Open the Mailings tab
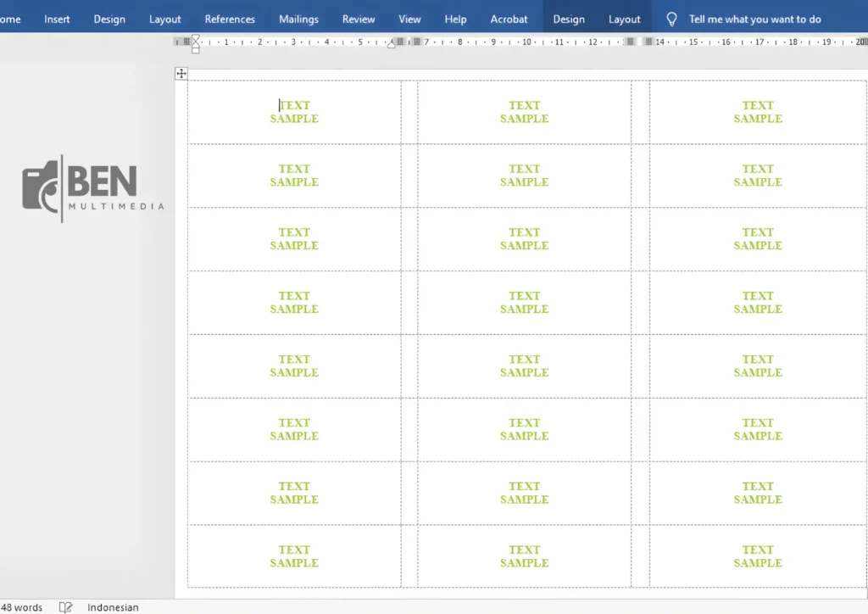This screenshot has height=614, width=868. point(298,19)
